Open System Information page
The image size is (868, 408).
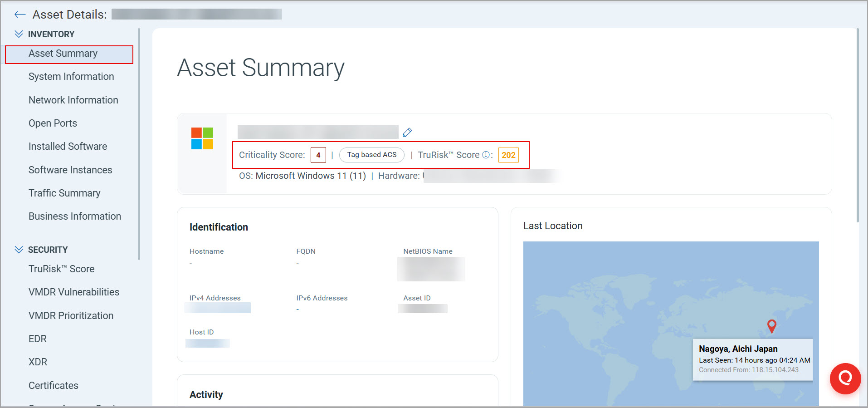[x=71, y=77]
